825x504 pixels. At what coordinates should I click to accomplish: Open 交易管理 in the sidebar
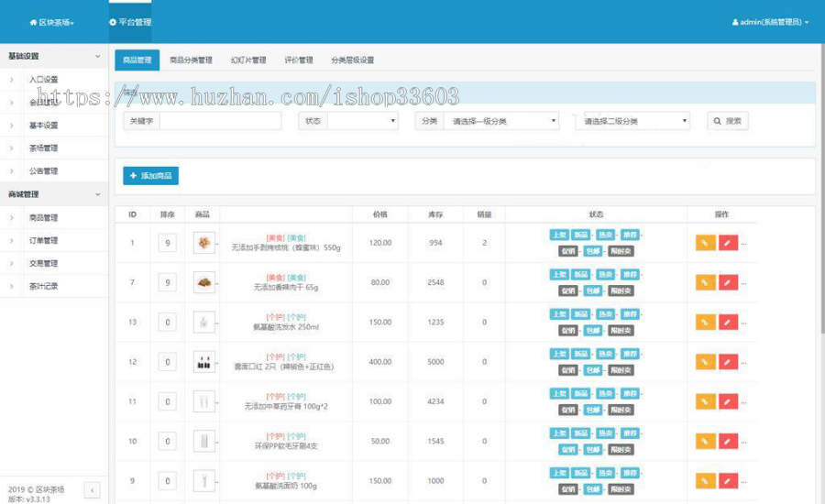coord(44,264)
